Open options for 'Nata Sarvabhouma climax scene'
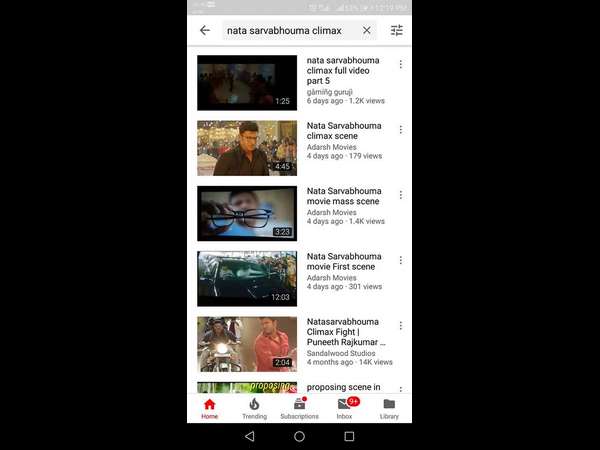Viewport: 600px width, 450px height. [401, 130]
